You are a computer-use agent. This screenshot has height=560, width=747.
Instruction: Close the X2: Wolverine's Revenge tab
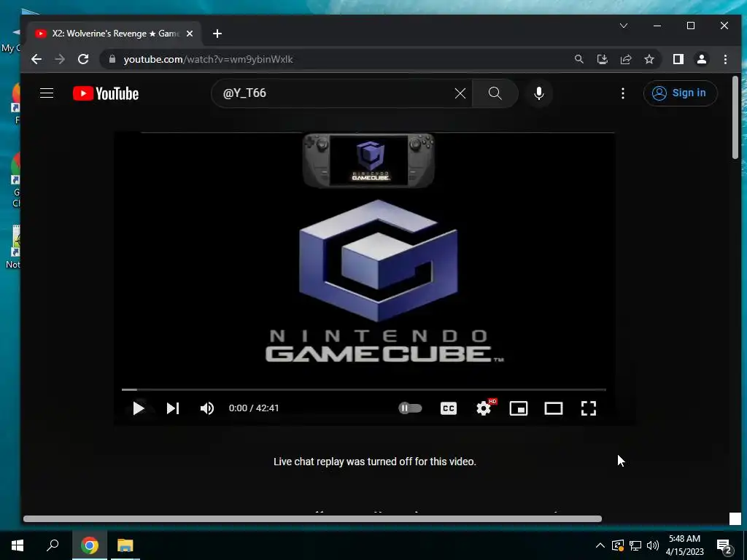point(190,34)
